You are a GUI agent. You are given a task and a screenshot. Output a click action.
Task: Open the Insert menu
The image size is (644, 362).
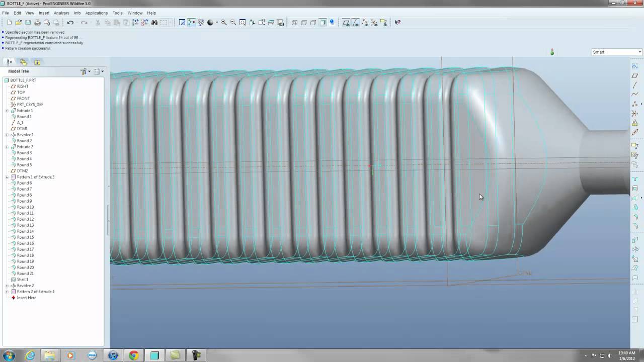[x=44, y=13]
